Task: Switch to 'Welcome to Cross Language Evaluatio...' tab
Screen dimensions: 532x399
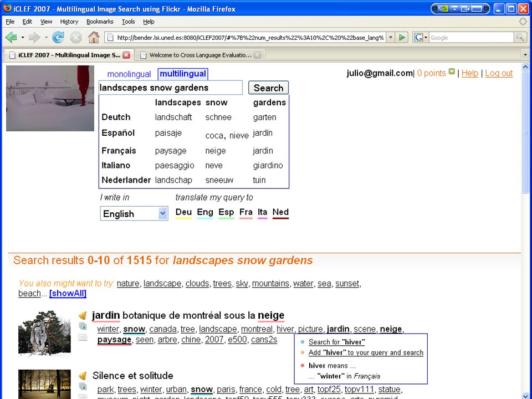Action: [x=200, y=55]
